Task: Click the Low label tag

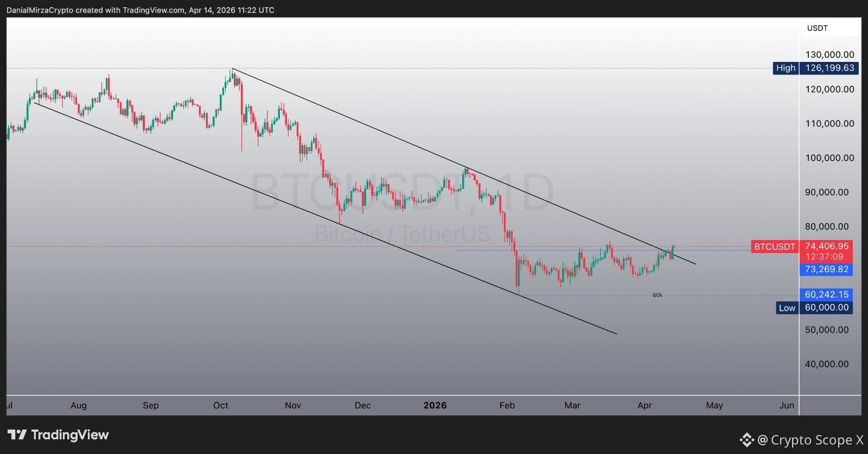Action: pyautogui.click(x=787, y=308)
